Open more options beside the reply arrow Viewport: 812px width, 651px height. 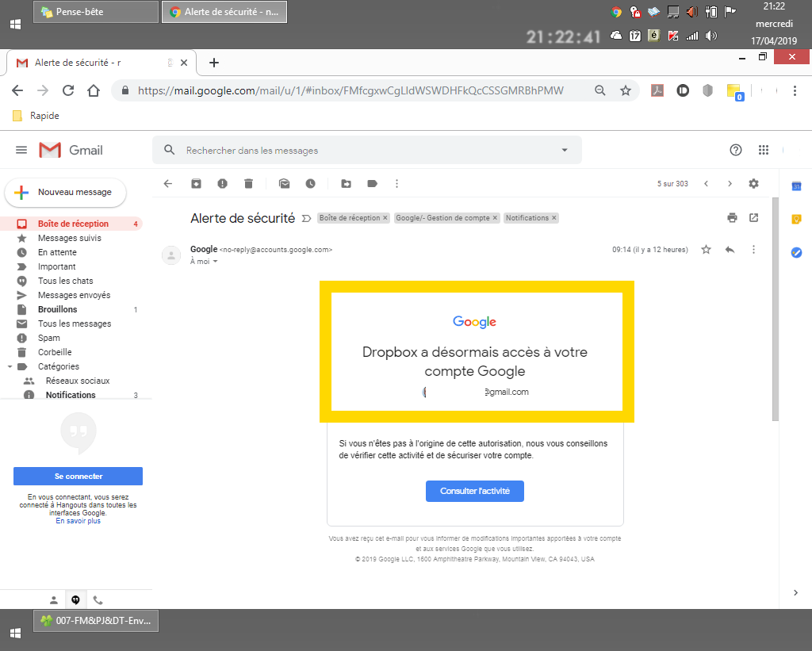(753, 250)
